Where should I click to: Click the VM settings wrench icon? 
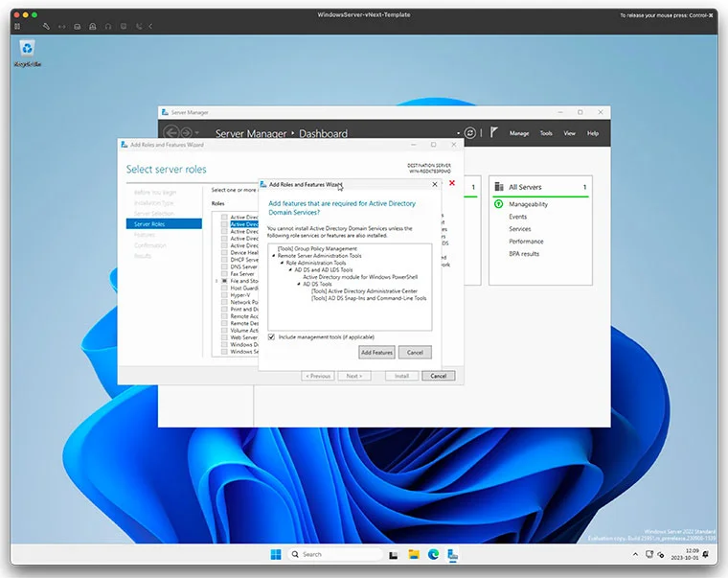point(45,26)
